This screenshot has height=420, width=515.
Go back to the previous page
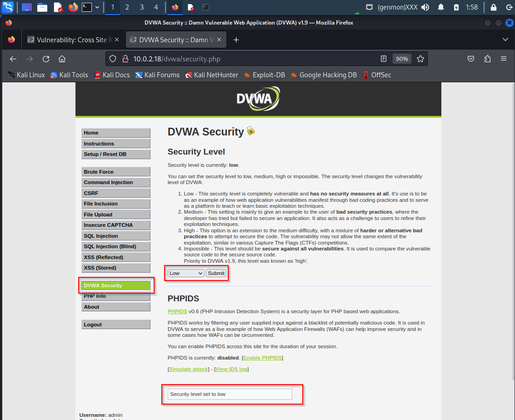(x=13, y=59)
